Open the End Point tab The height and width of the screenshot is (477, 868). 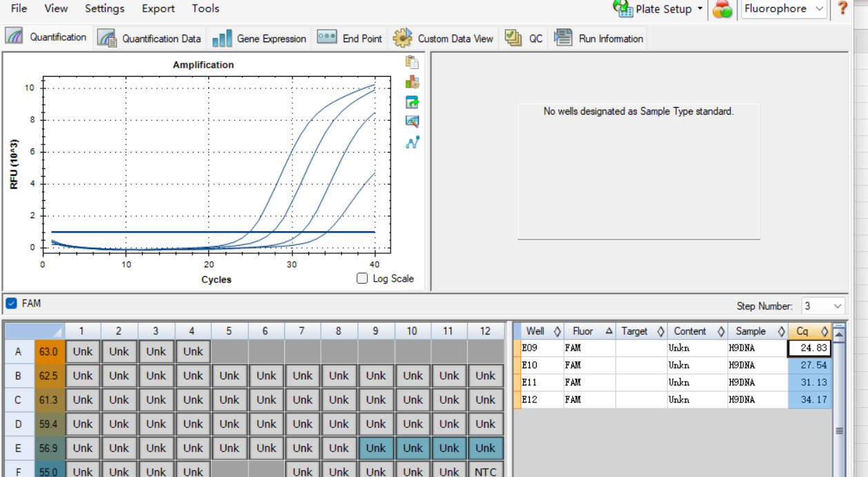(350, 39)
